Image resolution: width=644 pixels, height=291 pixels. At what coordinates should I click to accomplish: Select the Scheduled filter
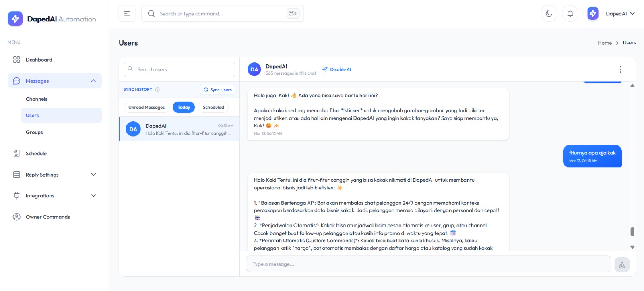coord(213,107)
